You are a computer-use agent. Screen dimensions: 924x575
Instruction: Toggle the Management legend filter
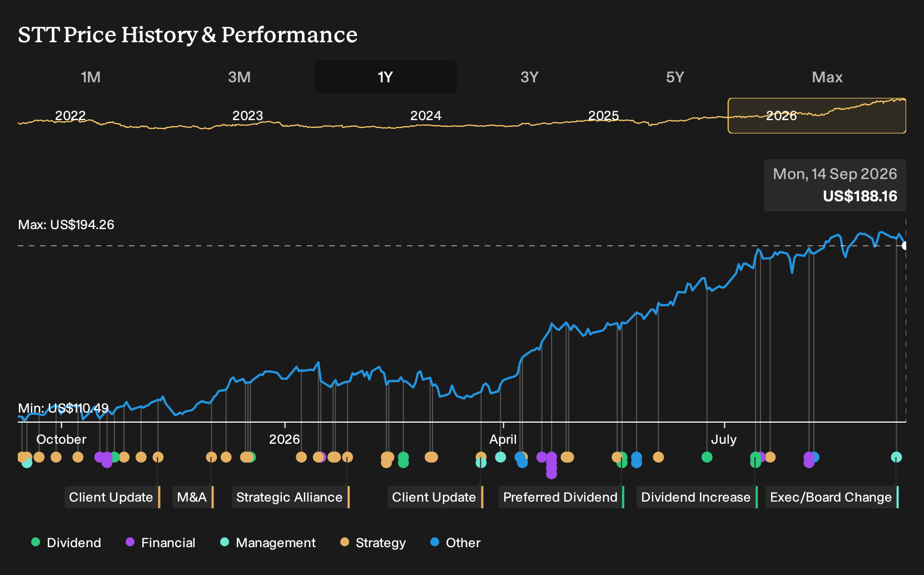pos(268,543)
